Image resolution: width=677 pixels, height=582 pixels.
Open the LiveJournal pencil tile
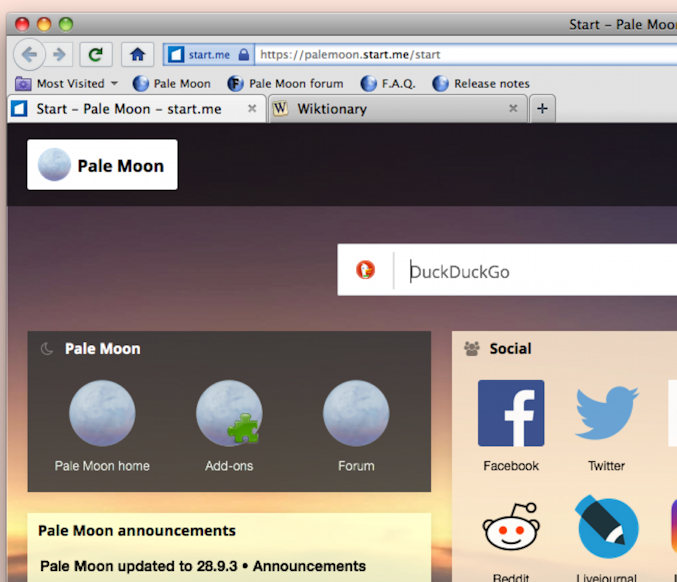pos(606,539)
